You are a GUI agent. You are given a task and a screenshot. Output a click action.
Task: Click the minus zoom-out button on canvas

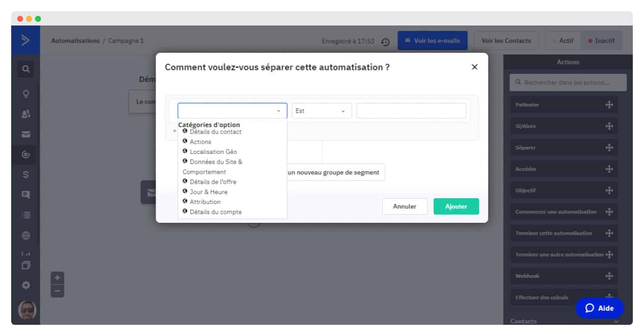click(x=57, y=291)
